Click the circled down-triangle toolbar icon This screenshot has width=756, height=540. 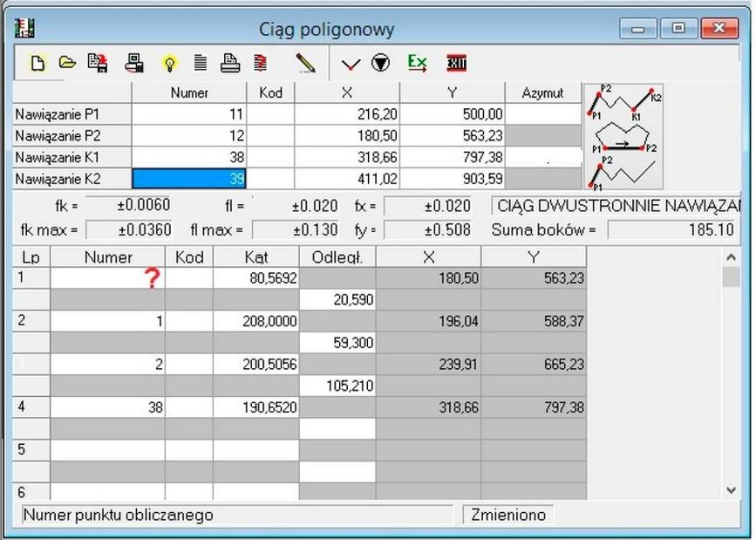(x=381, y=64)
